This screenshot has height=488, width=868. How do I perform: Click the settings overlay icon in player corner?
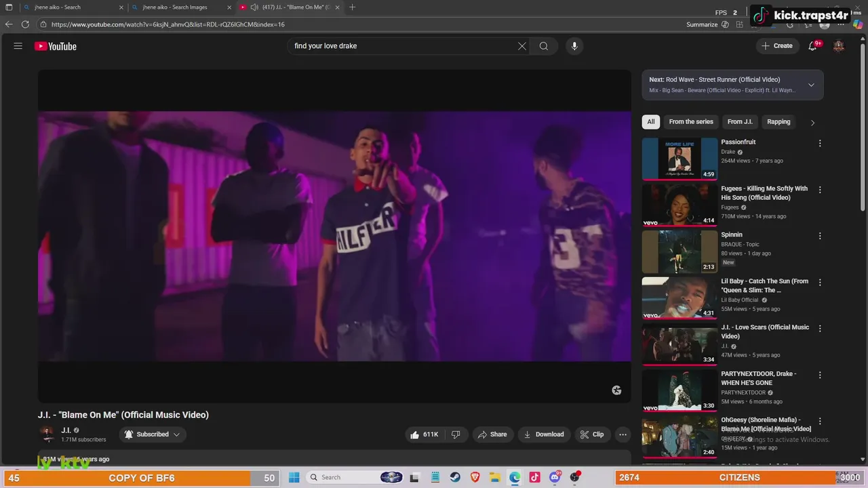(x=616, y=390)
